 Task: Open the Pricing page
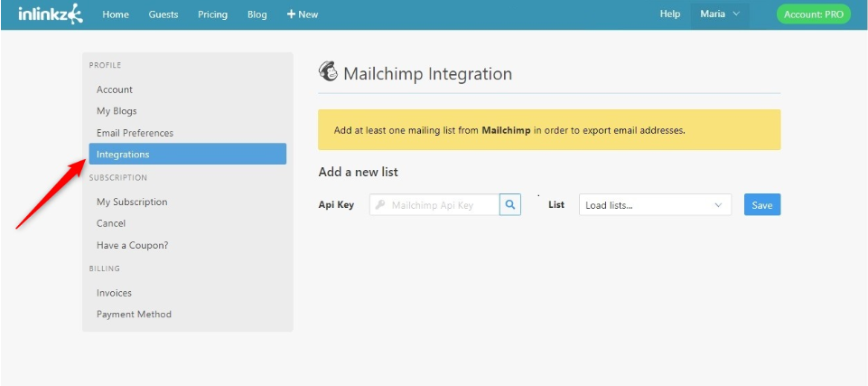212,14
